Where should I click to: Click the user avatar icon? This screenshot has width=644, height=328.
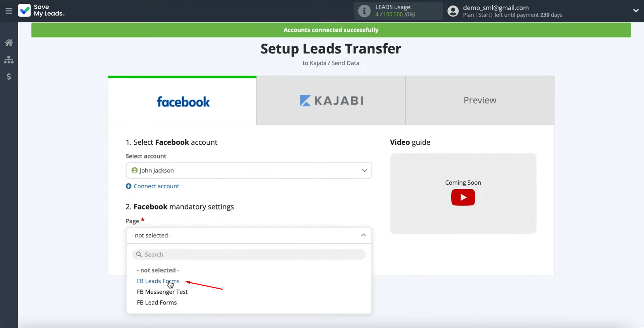(453, 11)
